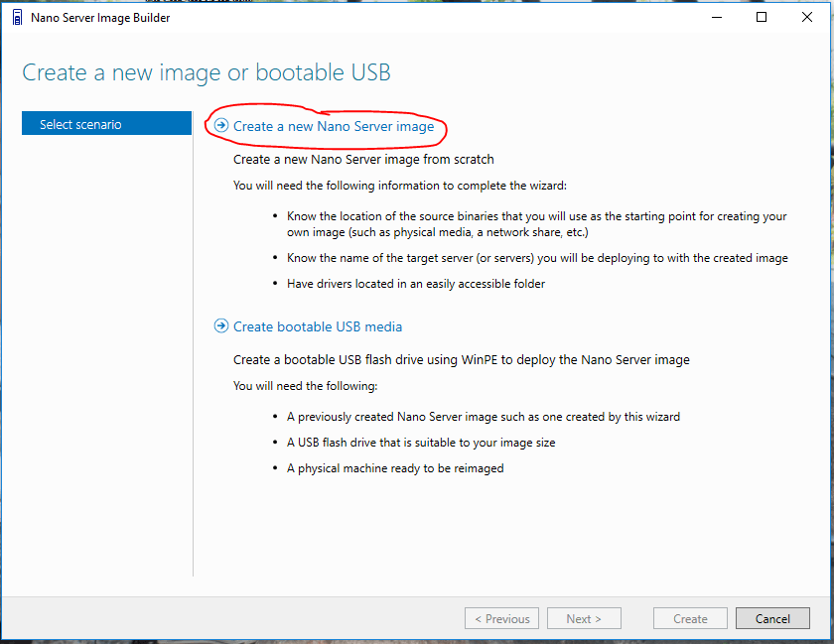This screenshot has width=834, height=644.
Task: Select the Select scenario step in sidebar
Action: click(106, 123)
